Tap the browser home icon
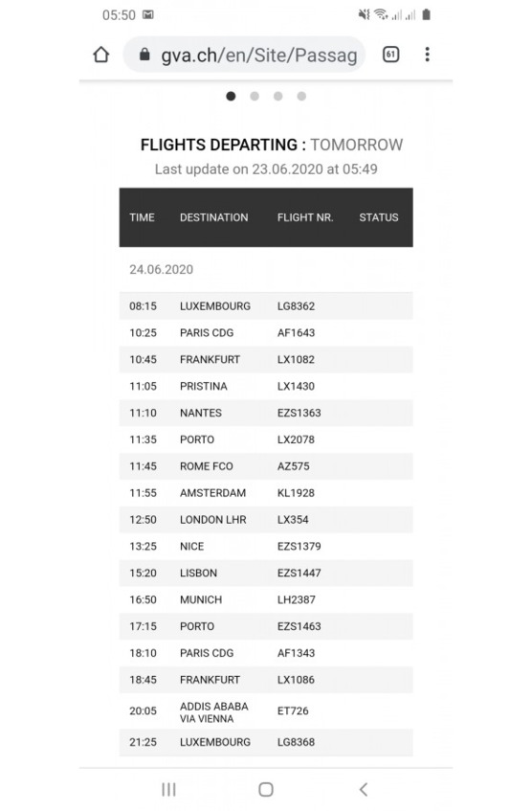The image size is (532, 811). [101, 55]
